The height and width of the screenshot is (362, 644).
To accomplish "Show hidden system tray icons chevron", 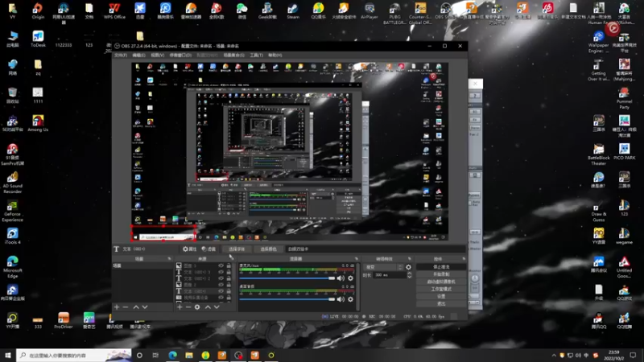I will (x=554, y=356).
